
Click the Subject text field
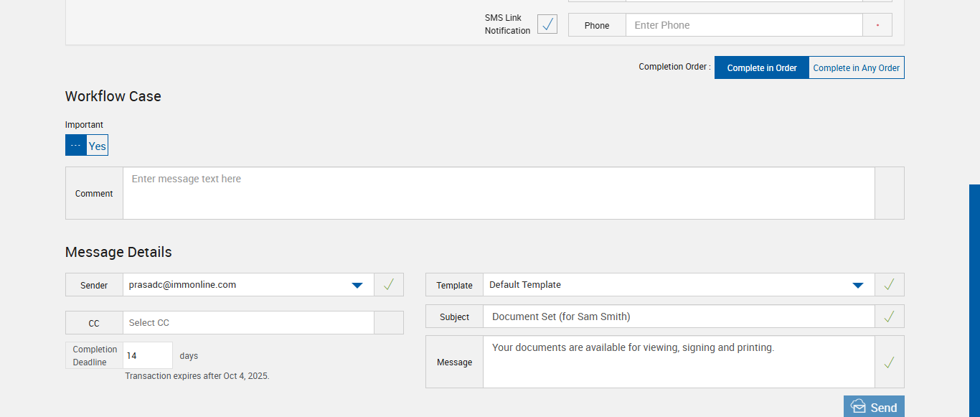click(679, 317)
